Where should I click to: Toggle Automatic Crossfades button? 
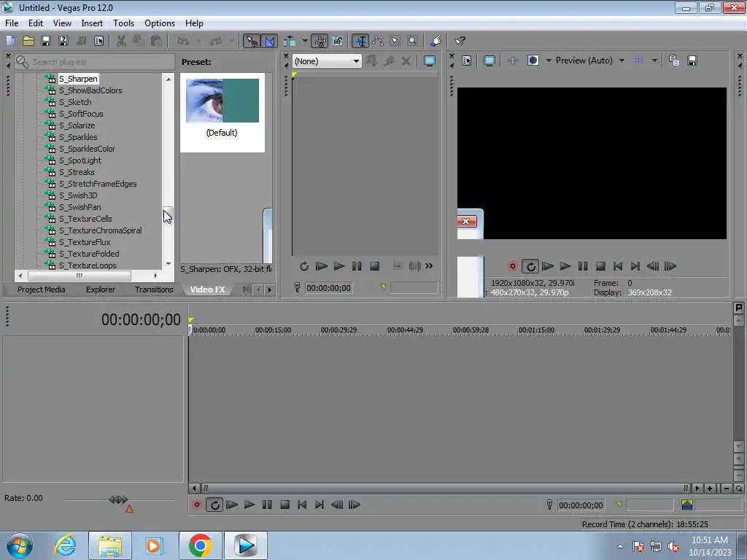[x=270, y=41]
